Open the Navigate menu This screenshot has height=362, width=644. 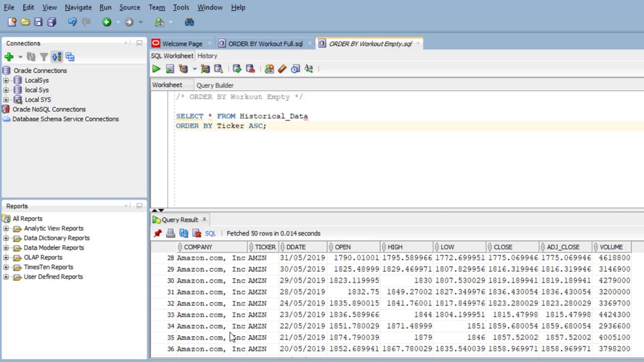tap(78, 7)
